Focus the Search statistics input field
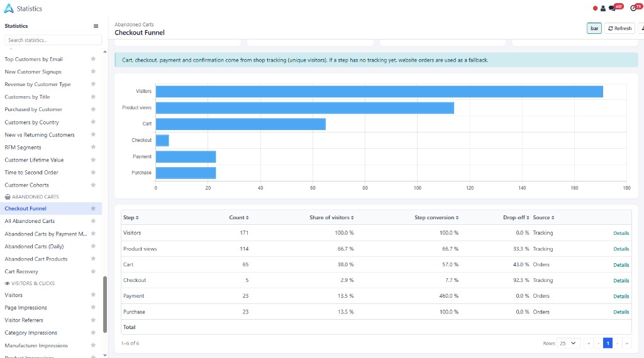644x358 pixels. (53, 40)
